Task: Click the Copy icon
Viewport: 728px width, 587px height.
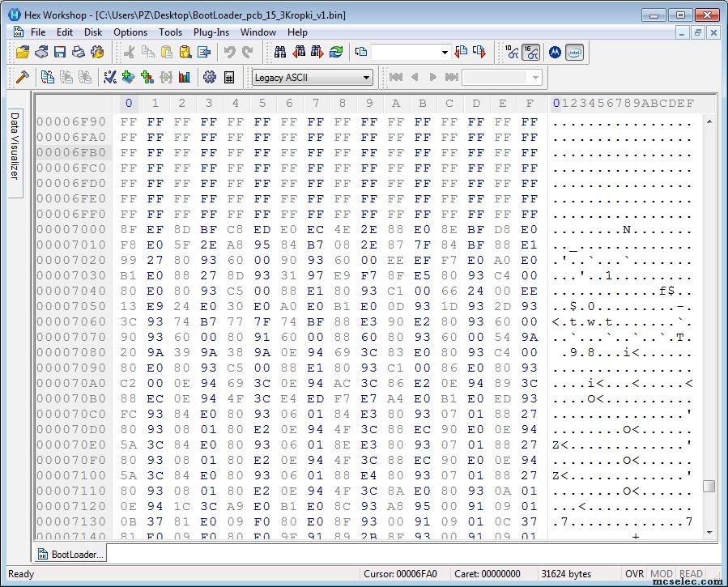Action: [148, 52]
